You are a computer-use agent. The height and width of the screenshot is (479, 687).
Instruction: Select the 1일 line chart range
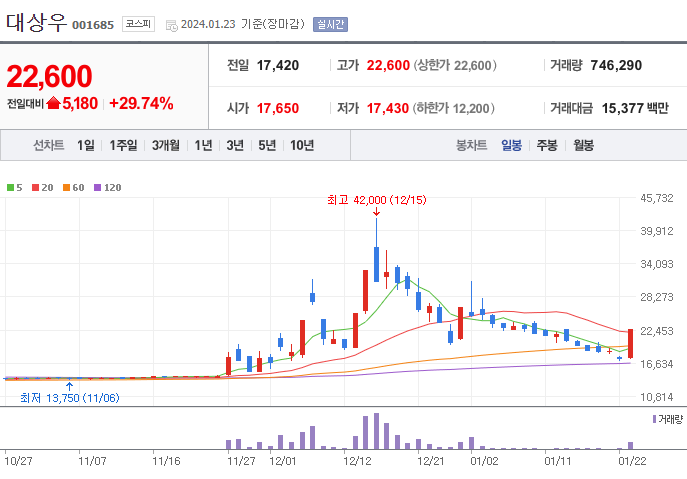85,145
